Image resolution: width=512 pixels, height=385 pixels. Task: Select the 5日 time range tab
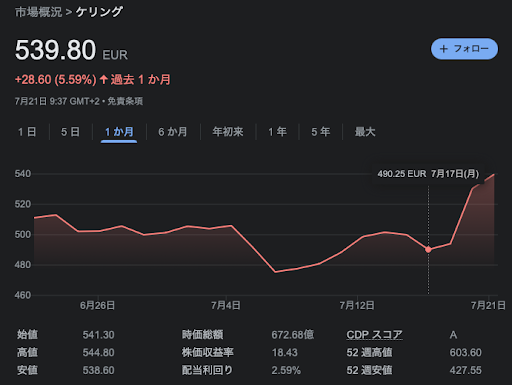tap(70, 132)
